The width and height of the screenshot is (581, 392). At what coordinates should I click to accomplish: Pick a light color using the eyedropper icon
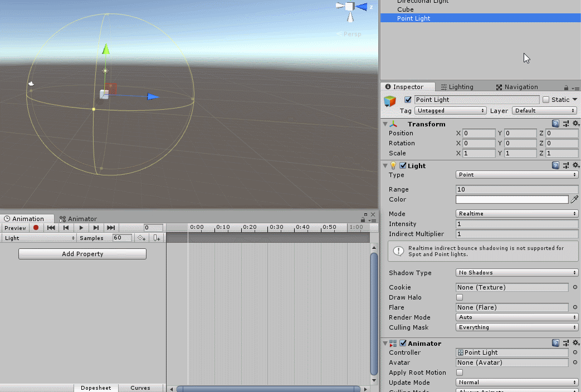pyautogui.click(x=575, y=199)
